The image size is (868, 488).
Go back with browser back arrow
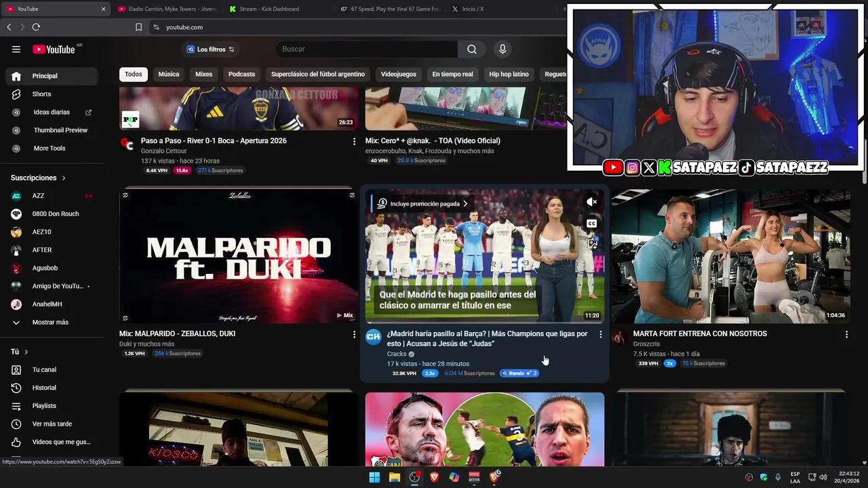click(9, 27)
